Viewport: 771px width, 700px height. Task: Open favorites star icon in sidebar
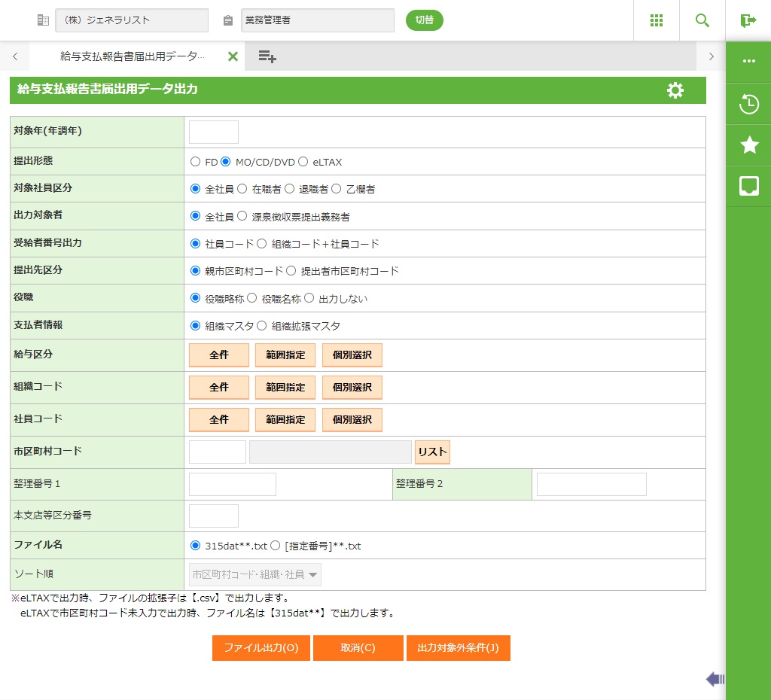(x=748, y=145)
